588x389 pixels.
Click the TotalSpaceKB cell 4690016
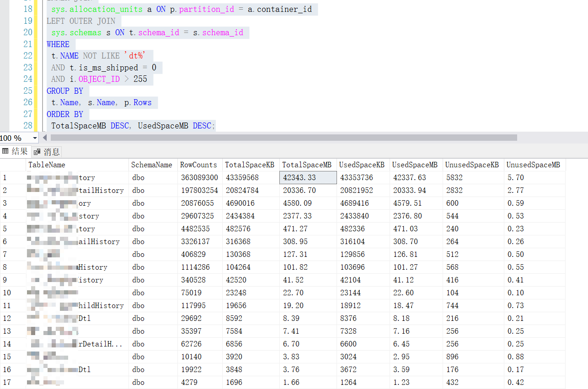pyautogui.click(x=251, y=203)
